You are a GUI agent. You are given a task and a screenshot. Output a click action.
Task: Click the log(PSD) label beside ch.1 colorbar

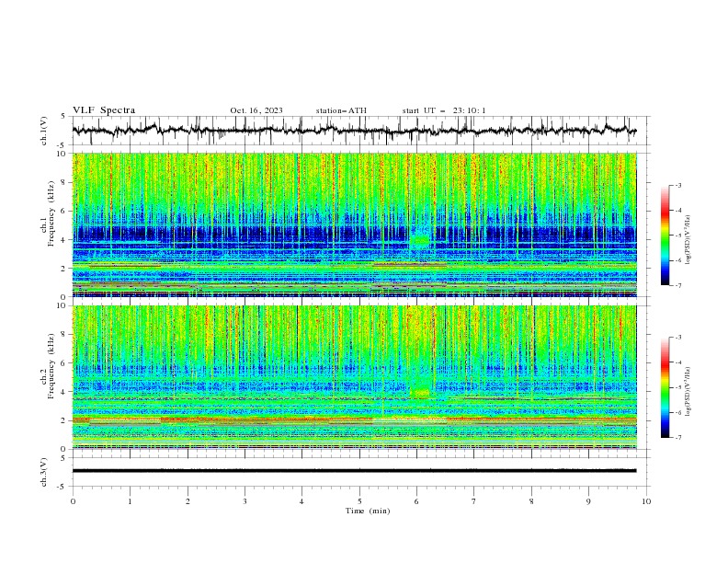688,240
